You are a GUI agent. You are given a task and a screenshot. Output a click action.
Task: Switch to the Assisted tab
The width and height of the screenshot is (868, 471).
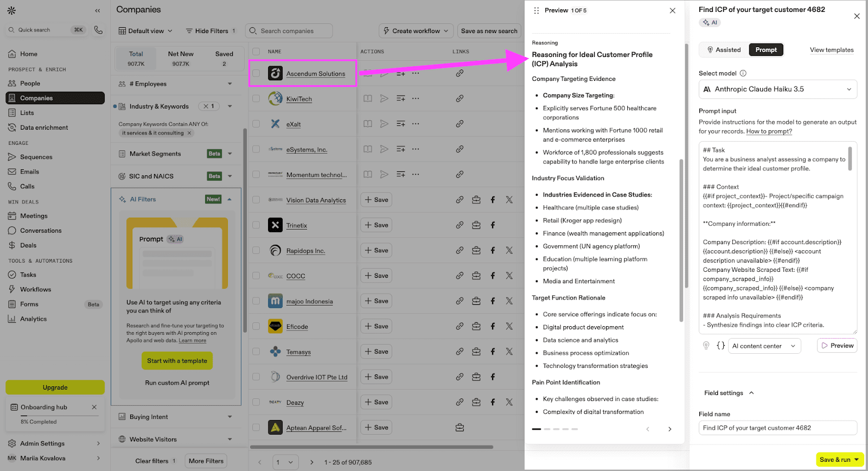pyautogui.click(x=724, y=50)
